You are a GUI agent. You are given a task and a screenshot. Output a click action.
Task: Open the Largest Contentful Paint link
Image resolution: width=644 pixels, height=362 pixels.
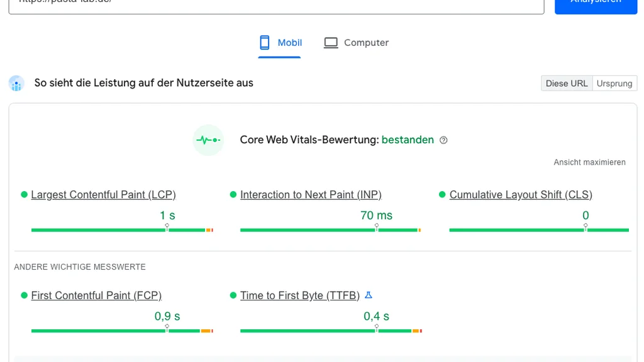[x=103, y=194]
